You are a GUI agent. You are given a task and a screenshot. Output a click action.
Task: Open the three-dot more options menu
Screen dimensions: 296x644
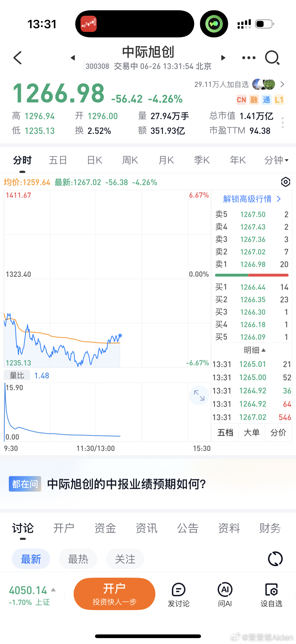coord(249,58)
